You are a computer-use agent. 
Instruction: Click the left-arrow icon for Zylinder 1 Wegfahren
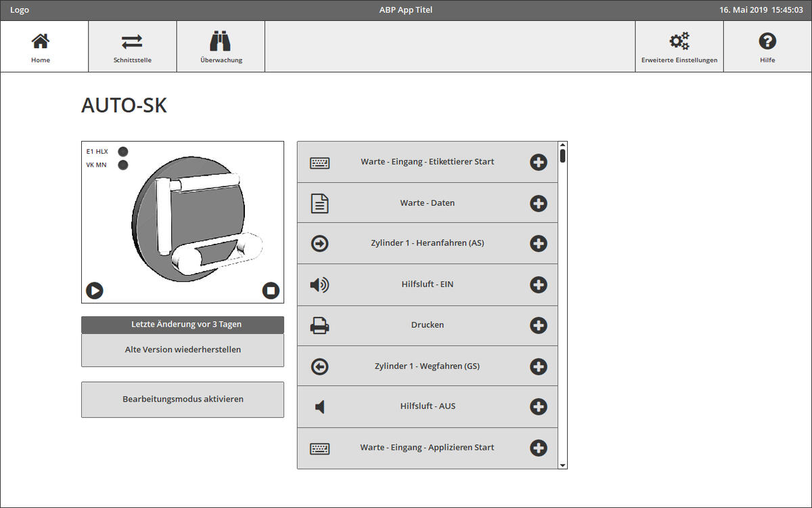(x=320, y=366)
